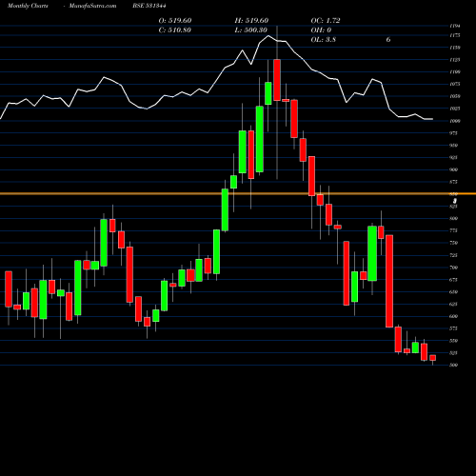Click the 1150 price axis label
The height and width of the screenshot is (476, 476).
tap(455, 48)
